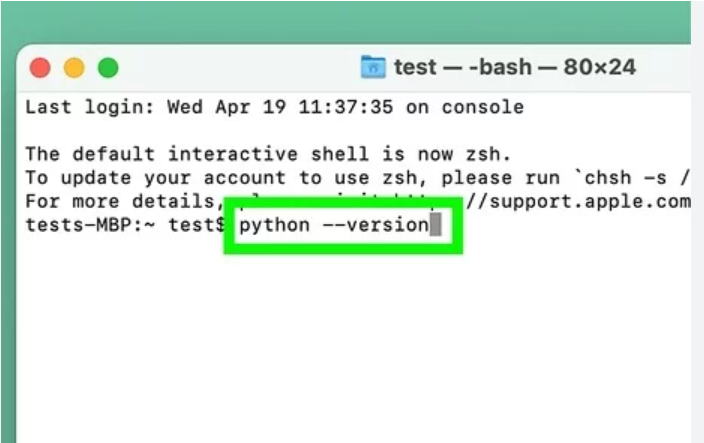Click 'The default interactive shell is now zsh' line
Viewport: 704px width, 443px height.
pos(268,154)
